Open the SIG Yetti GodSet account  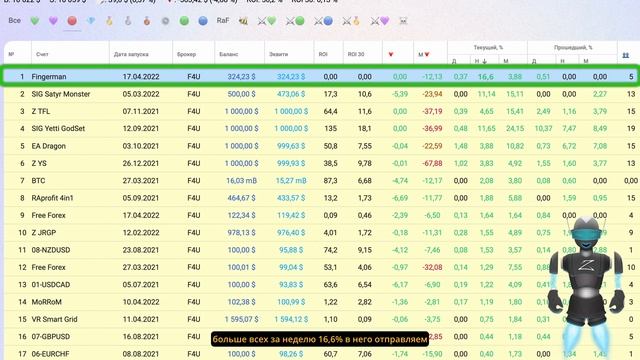click(58, 128)
